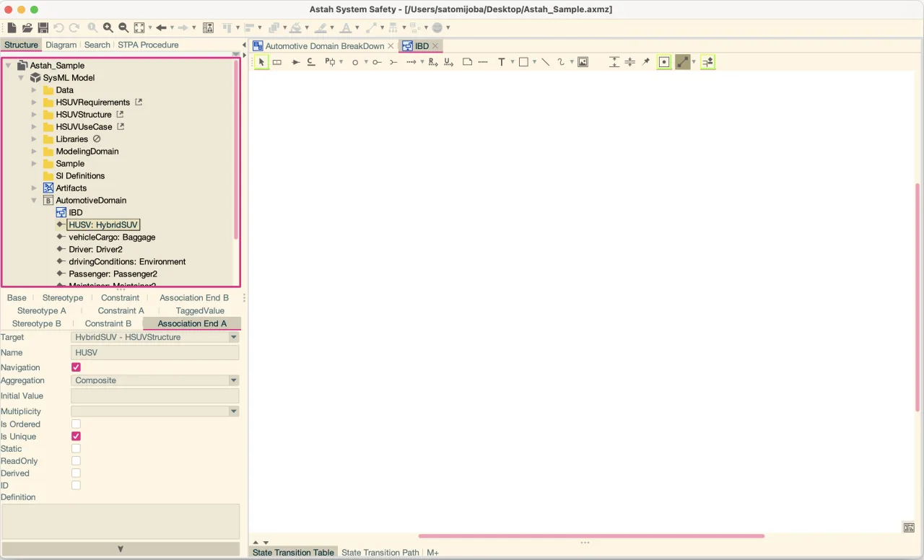Screen dimensions: 924x560
Task: Tick the ReadOnly checkbox
Action: point(76,461)
